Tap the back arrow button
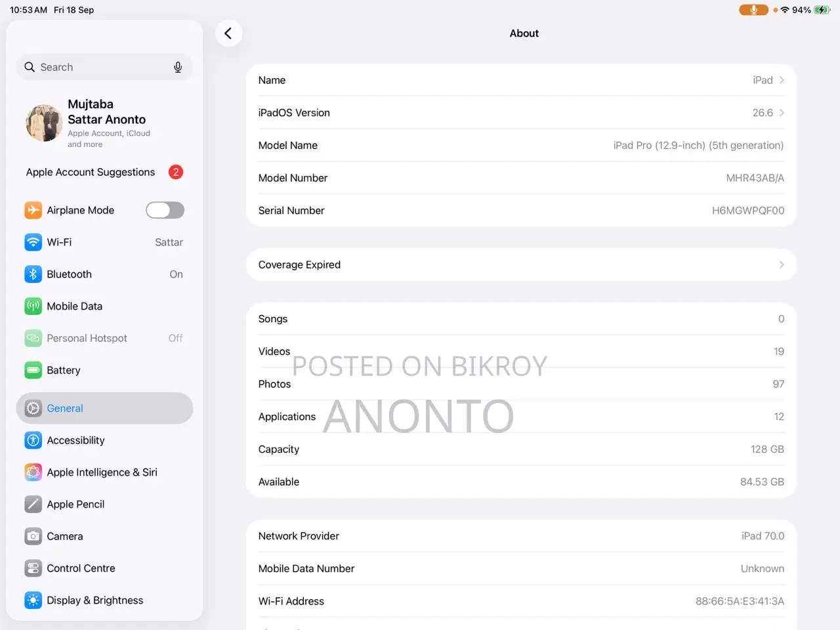 click(x=228, y=33)
